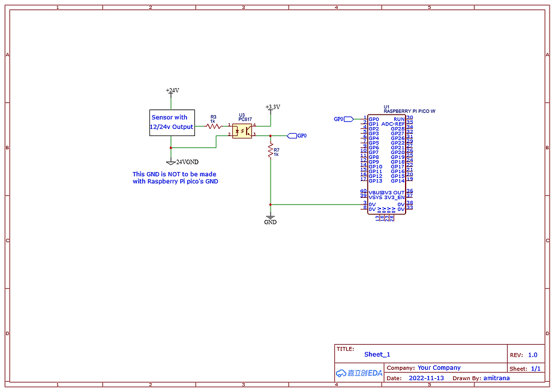Click the date 2022-11-13
555x392 pixels.
[x=426, y=378]
